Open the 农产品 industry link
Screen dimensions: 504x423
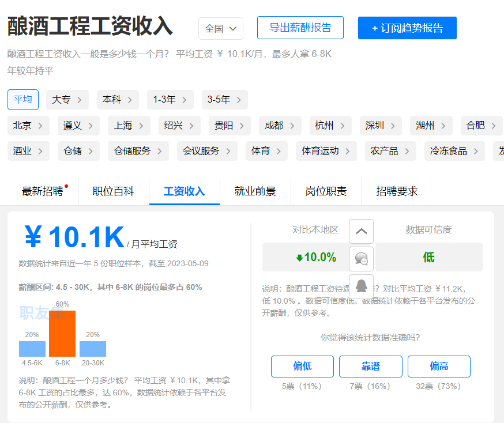(x=390, y=151)
